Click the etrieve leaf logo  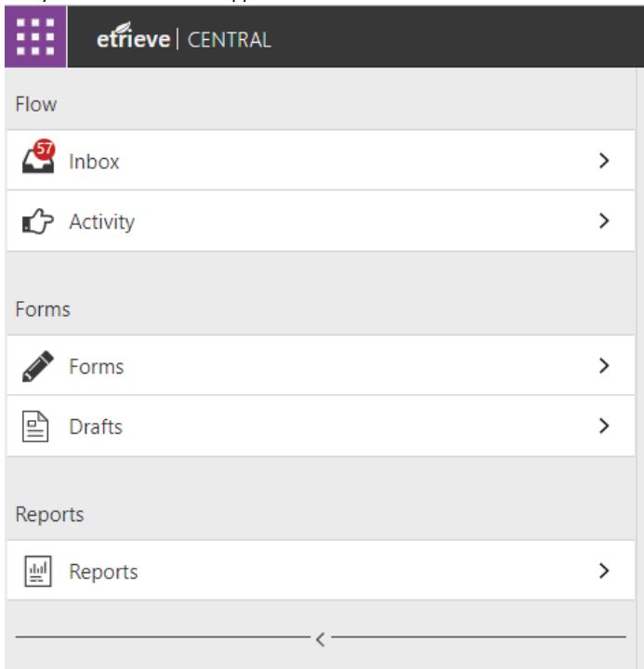coord(133,36)
